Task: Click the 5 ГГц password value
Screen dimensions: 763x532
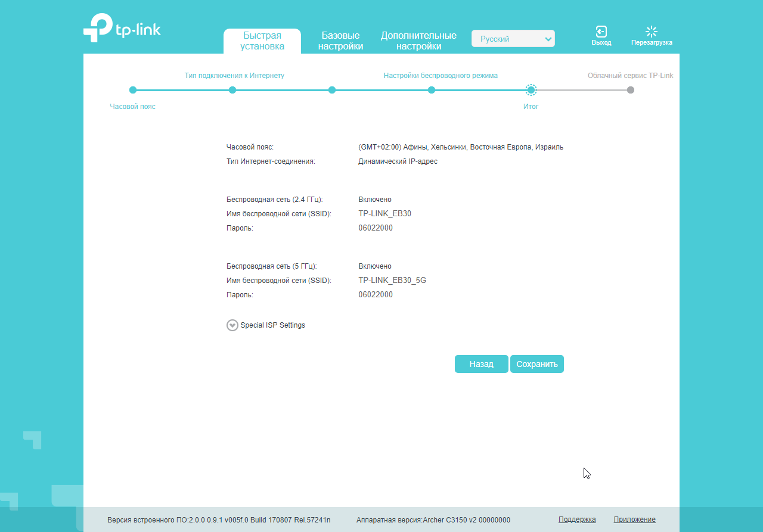Action: coord(376,295)
